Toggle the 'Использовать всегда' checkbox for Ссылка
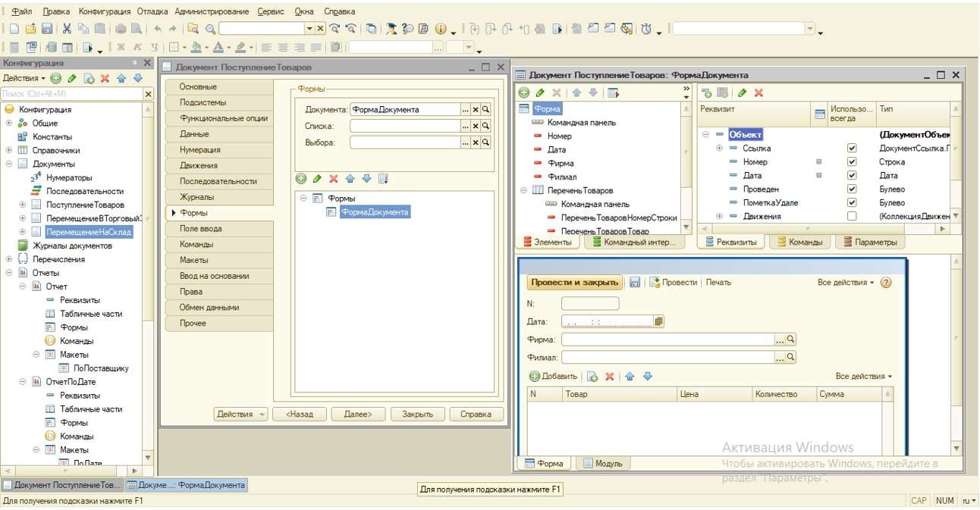Image resolution: width=980 pixels, height=510 pixels. coord(852,149)
